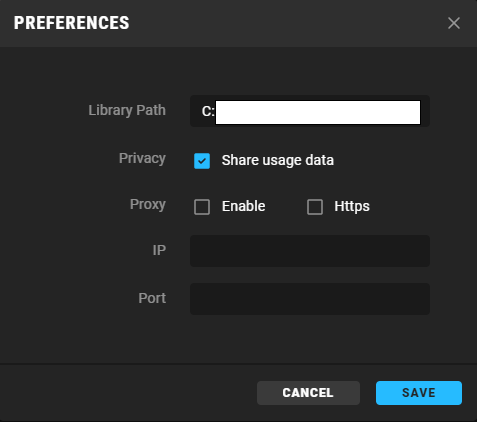Click the "Port" field label
The image size is (477, 422).
pos(152,298)
